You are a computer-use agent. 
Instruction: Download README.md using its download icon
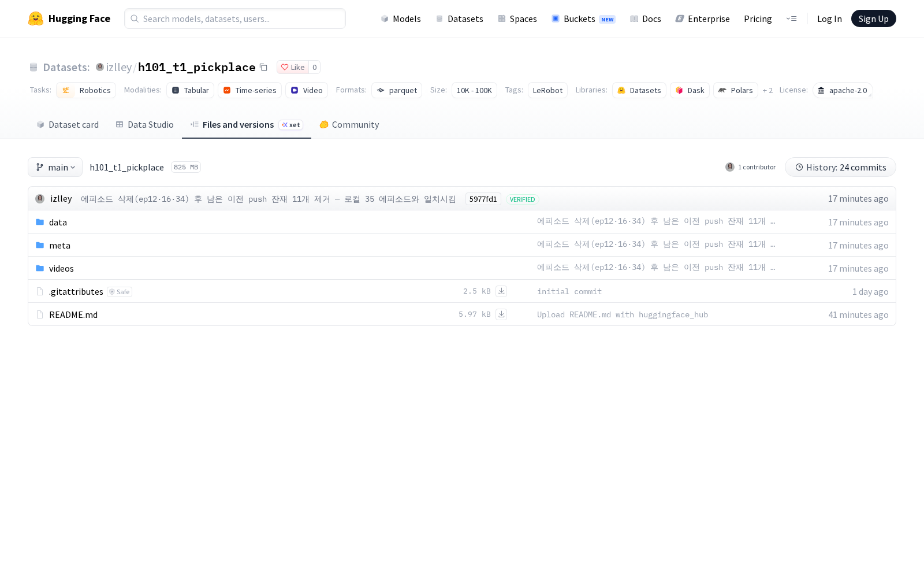coord(501,314)
